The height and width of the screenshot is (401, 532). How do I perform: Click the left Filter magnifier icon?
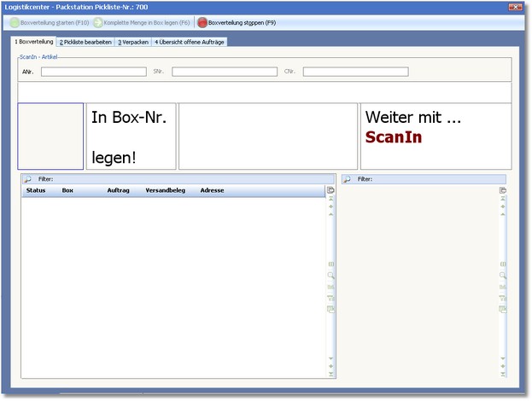coord(27,179)
